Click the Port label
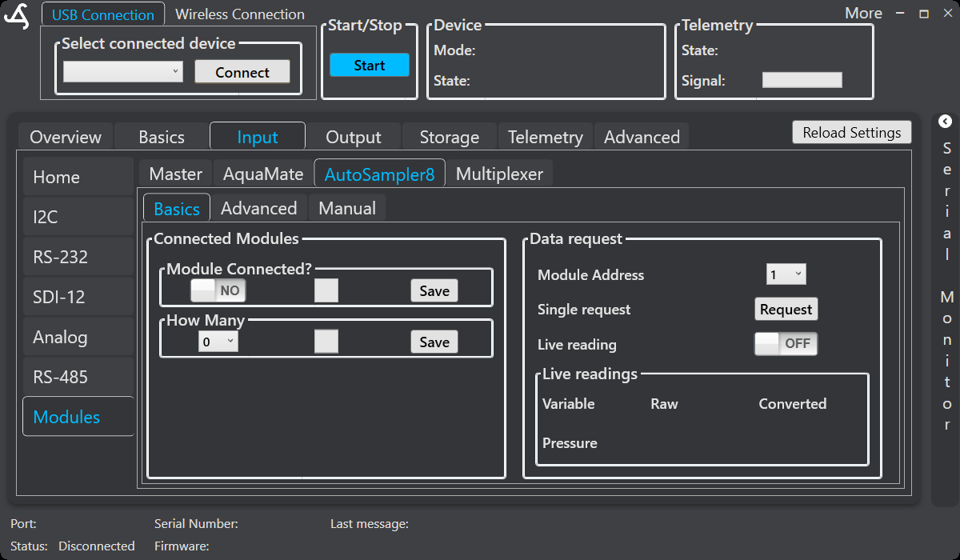 tap(23, 524)
